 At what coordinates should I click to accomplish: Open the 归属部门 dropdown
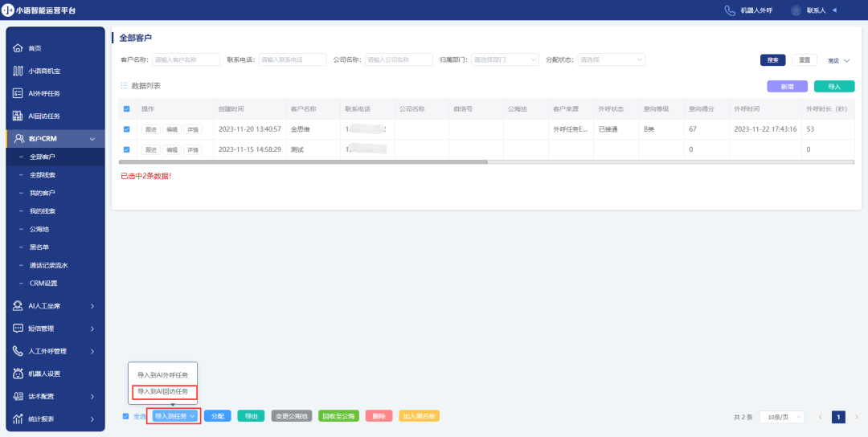(x=505, y=59)
